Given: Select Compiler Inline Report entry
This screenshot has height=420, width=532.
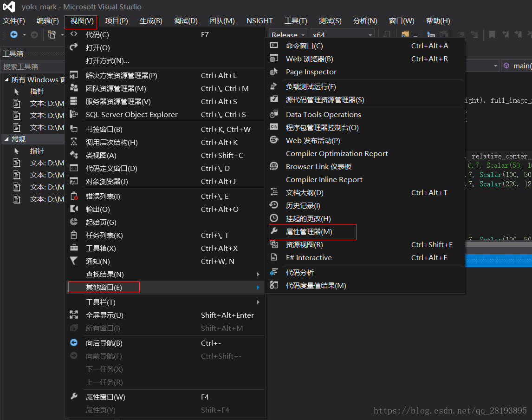Looking at the screenshot, I should pyautogui.click(x=365, y=180).
